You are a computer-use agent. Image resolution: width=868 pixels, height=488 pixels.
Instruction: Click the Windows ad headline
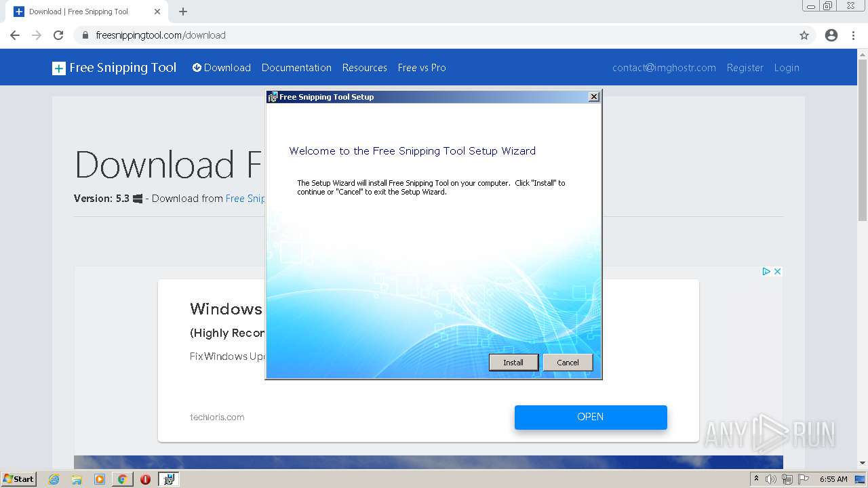[x=226, y=309]
